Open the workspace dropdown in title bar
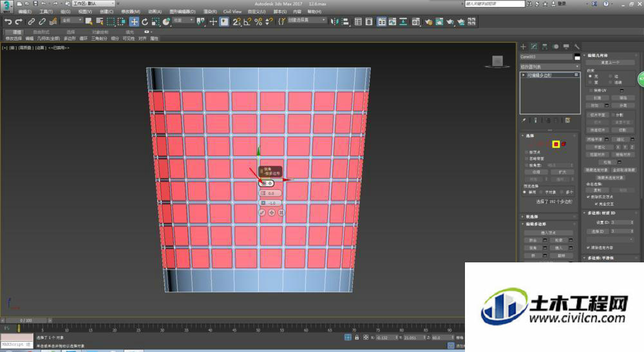The width and height of the screenshot is (644, 352). [x=95, y=4]
